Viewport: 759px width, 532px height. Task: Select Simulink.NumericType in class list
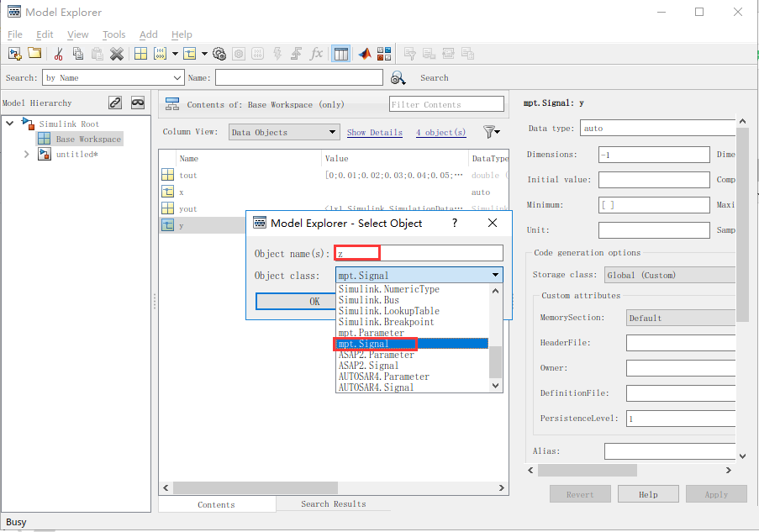pyautogui.click(x=413, y=289)
